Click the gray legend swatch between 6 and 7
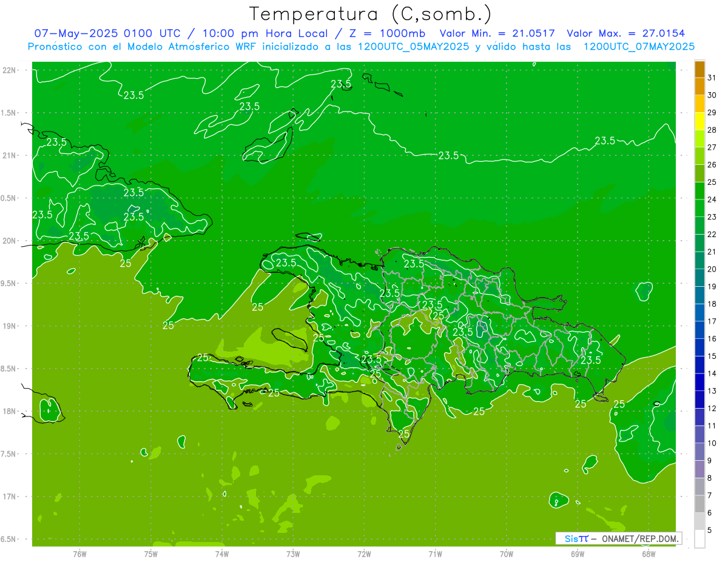The width and height of the screenshot is (728, 562). click(x=699, y=504)
